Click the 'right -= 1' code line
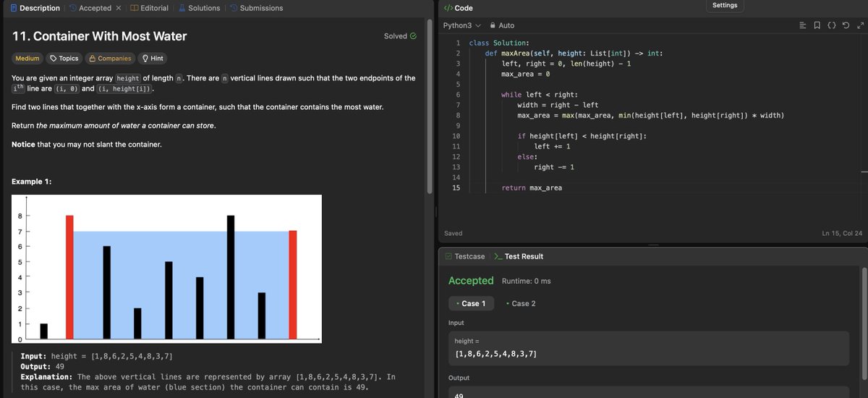The width and height of the screenshot is (868, 398). (x=554, y=167)
